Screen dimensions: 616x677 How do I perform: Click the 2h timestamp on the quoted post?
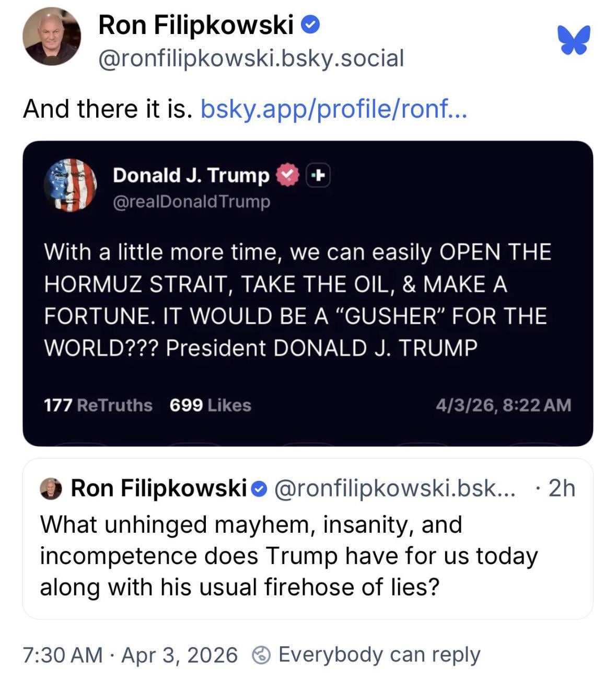pos(562,488)
